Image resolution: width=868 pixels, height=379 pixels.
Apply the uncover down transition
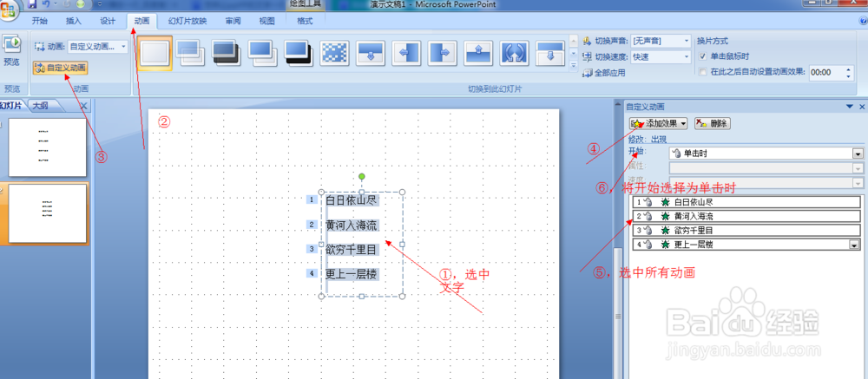coord(550,53)
